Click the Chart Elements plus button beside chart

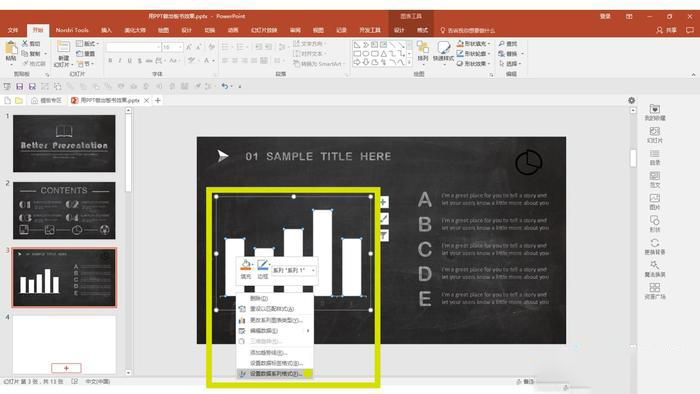click(x=383, y=202)
